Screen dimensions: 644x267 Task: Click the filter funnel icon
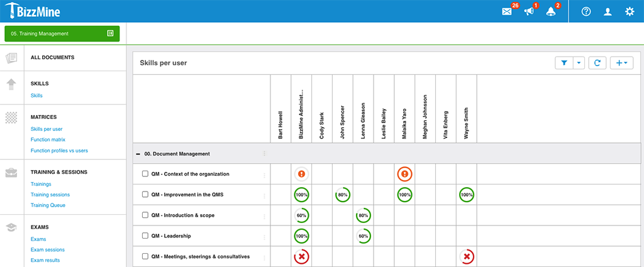[x=564, y=63]
